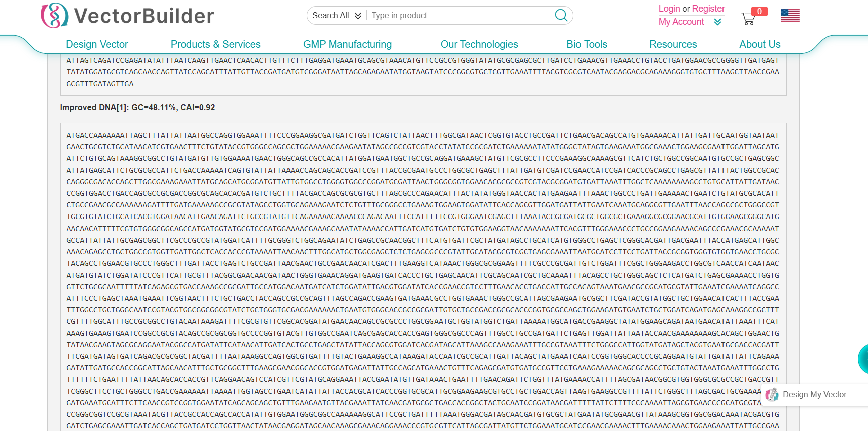Click the VectorBuilder logo
Viewport: 868px width, 431px height.
127,16
